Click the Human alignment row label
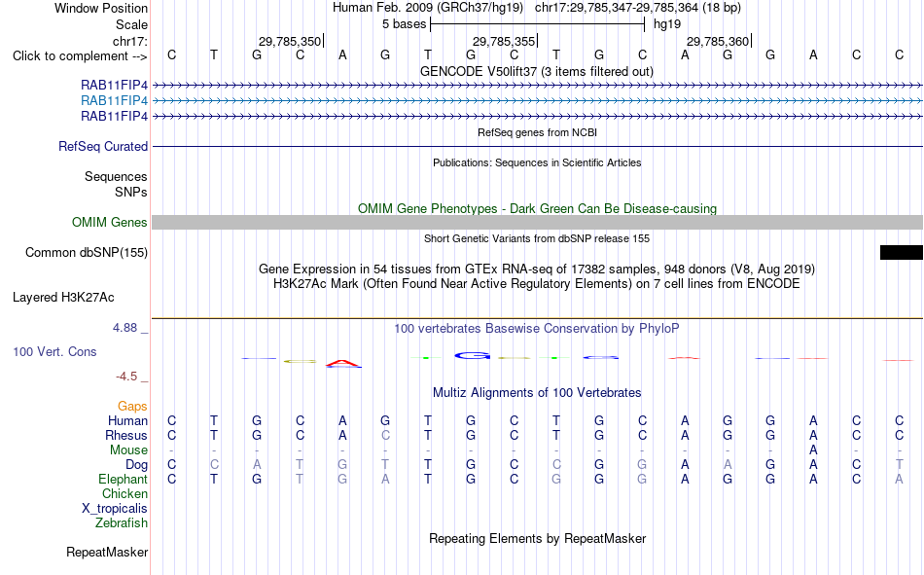 127,421
